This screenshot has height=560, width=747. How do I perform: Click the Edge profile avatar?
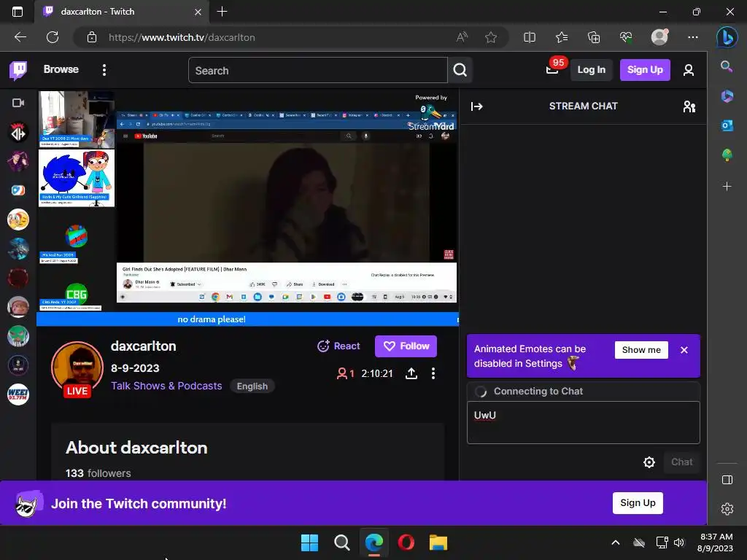click(659, 37)
